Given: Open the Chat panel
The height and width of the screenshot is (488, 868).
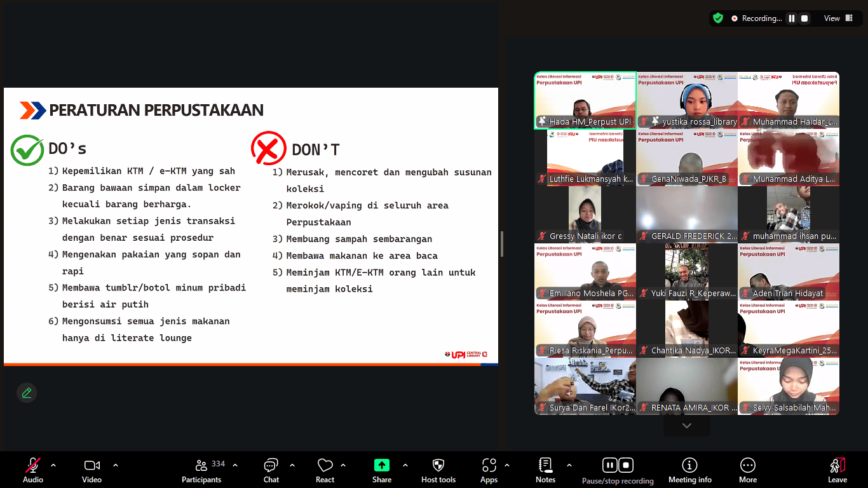Looking at the screenshot, I should tap(271, 470).
